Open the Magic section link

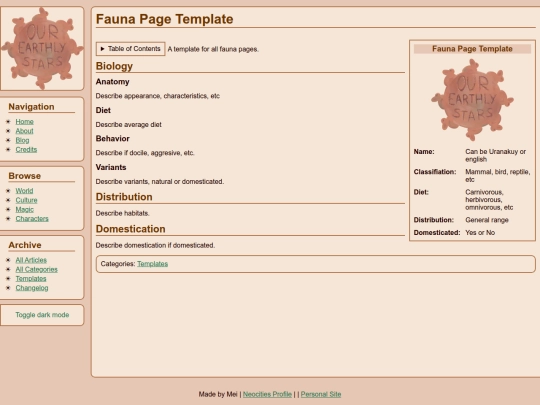[24, 209]
